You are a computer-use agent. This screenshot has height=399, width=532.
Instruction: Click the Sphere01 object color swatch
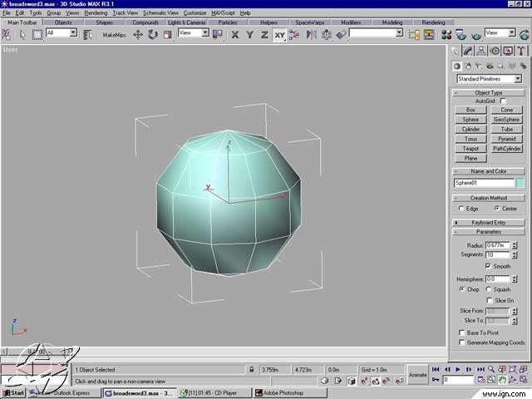[x=521, y=182]
